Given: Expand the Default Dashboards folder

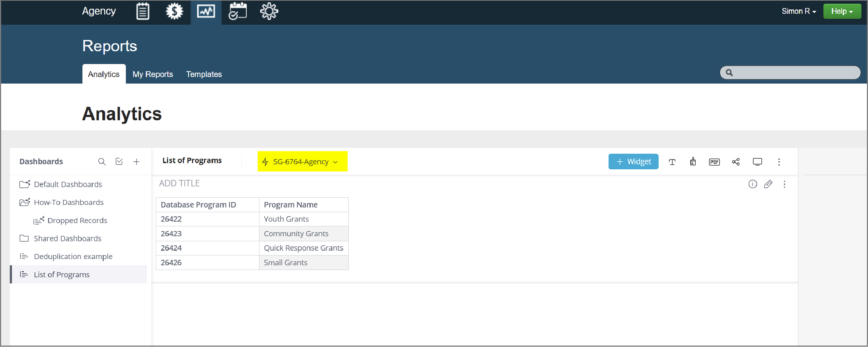Looking at the screenshot, I should pyautogui.click(x=68, y=185).
